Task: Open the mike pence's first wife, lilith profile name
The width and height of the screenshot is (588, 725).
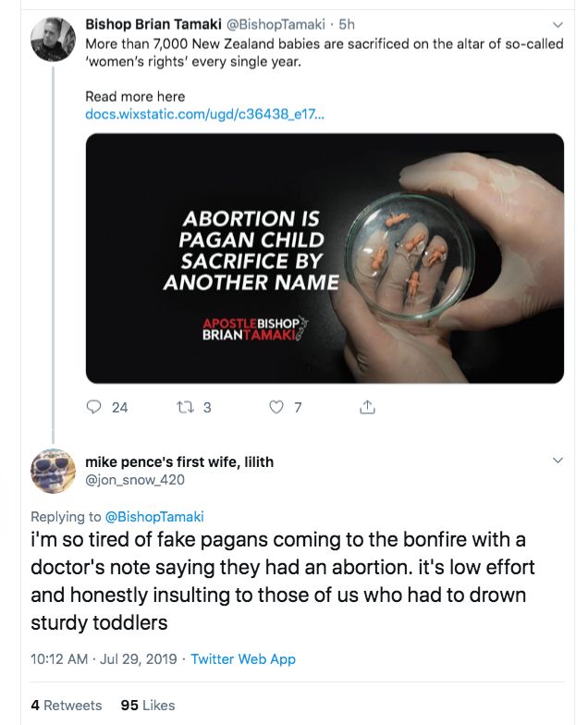Action: pyautogui.click(x=178, y=461)
